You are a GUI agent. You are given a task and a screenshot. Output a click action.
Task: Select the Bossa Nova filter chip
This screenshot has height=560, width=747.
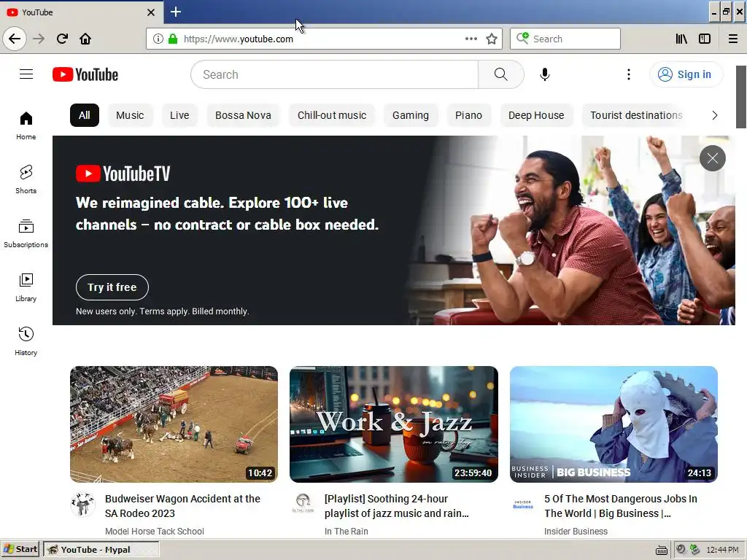click(x=243, y=115)
